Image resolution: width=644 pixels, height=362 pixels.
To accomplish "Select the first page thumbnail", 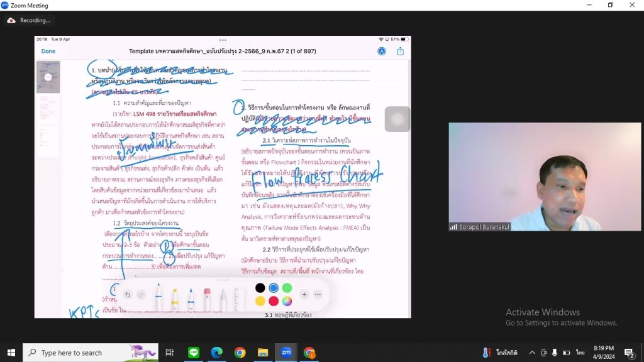I will [x=48, y=77].
